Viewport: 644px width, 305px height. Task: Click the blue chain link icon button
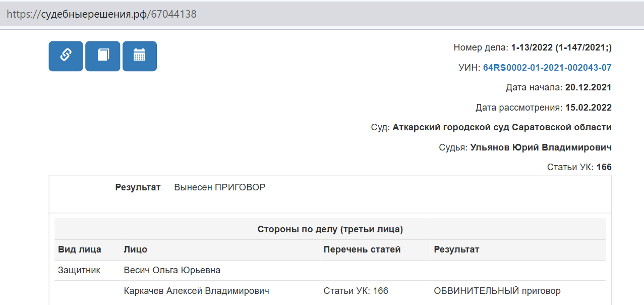(66, 56)
